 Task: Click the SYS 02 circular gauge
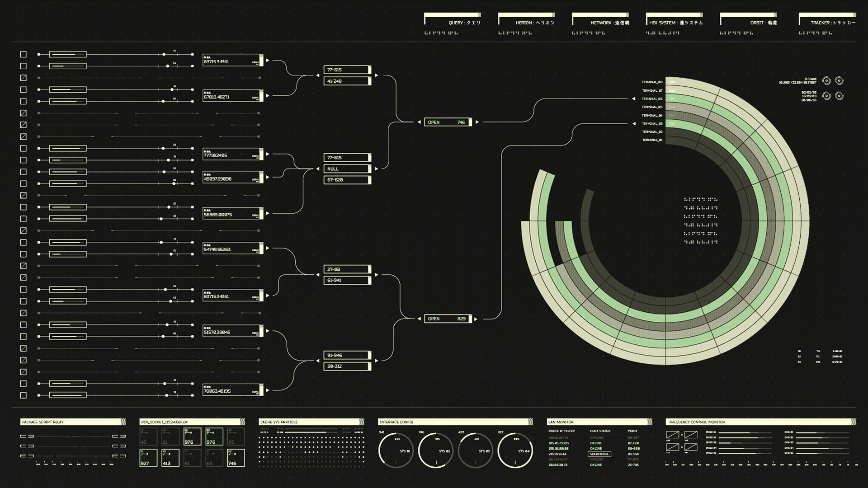pyautogui.click(x=435, y=451)
